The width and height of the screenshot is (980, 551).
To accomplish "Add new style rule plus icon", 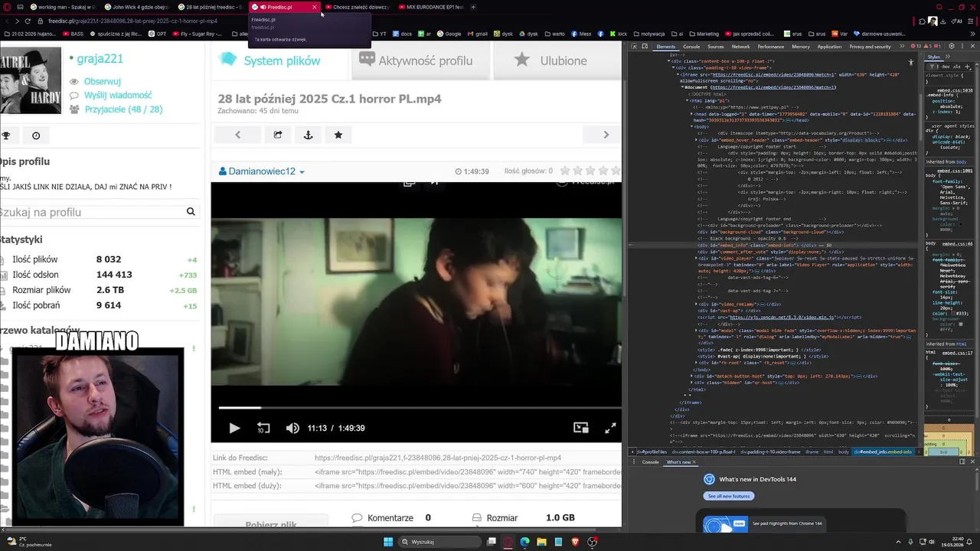I will coord(966,67).
